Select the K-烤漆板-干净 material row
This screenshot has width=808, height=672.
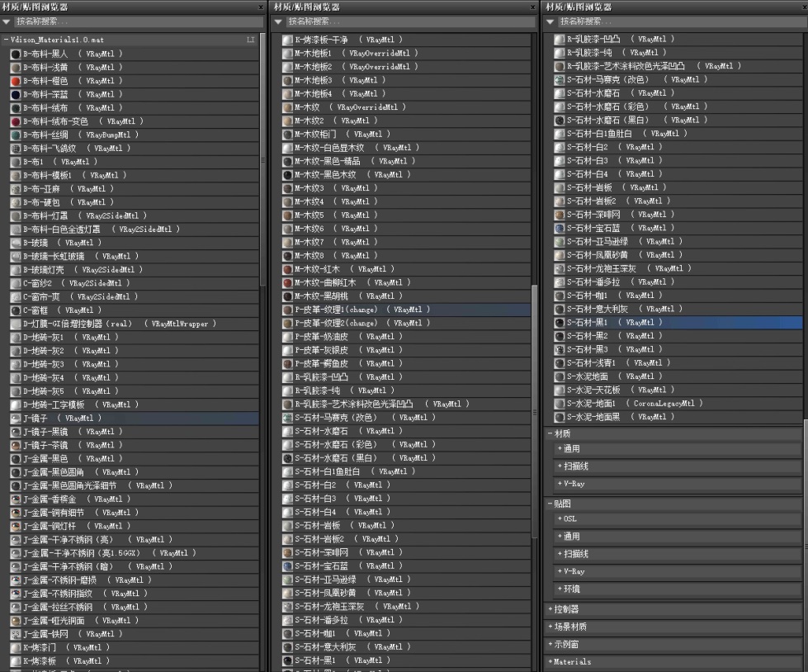coord(406,40)
